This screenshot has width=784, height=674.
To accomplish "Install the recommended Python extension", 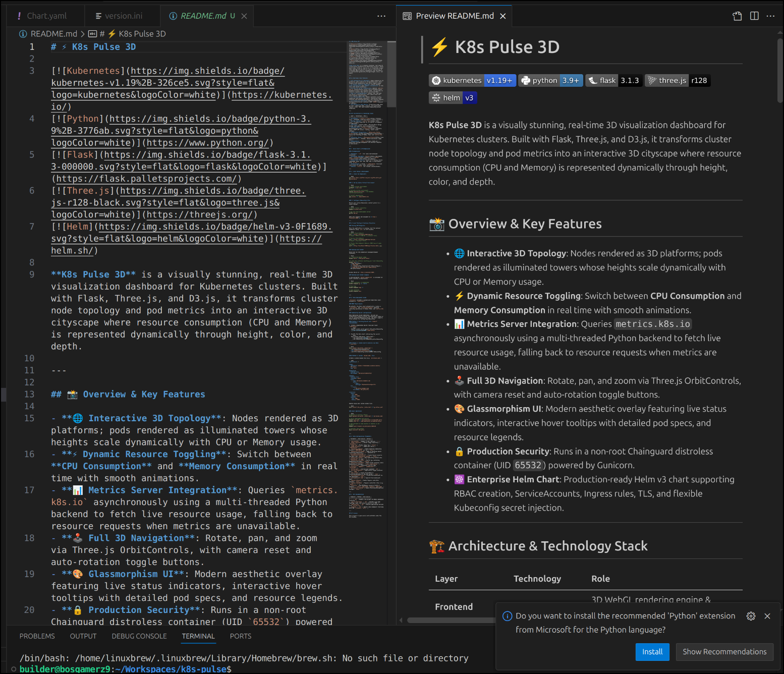I will [652, 652].
